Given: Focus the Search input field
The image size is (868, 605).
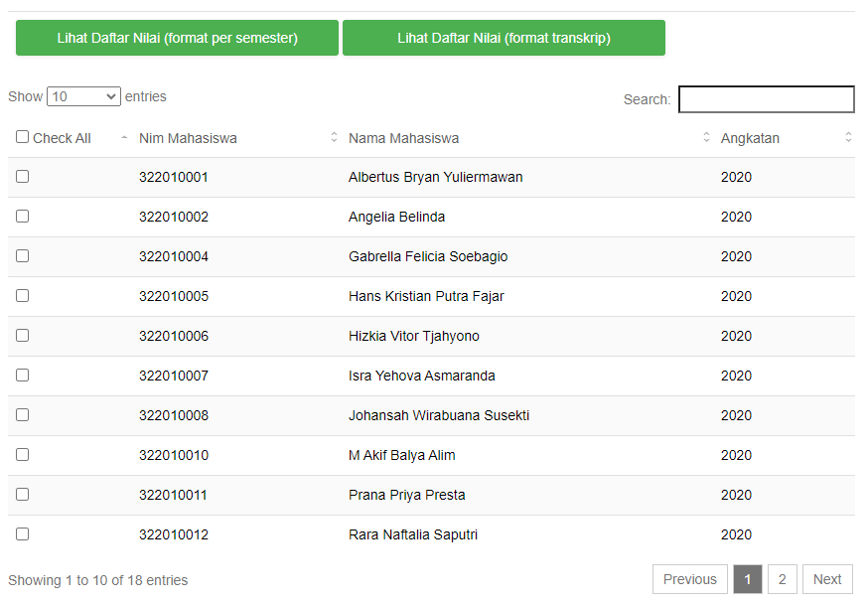Looking at the screenshot, I should pyautogui.click(x=767, y=99).
